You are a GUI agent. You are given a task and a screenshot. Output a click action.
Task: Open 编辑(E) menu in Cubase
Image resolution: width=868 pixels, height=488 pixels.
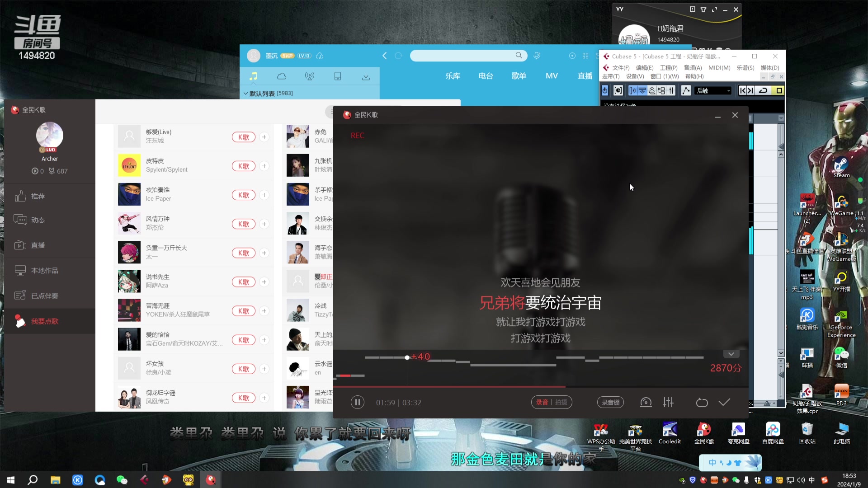point(645,68)
